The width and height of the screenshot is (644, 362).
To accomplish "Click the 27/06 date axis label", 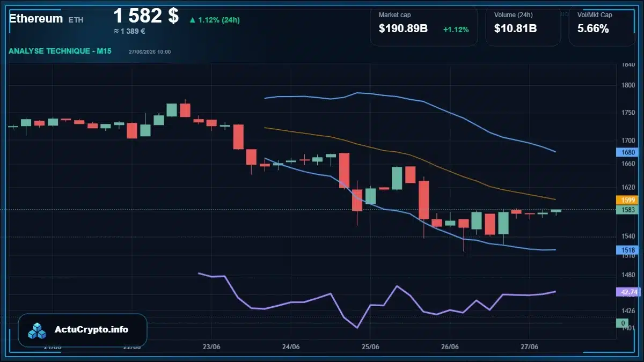I will [x=529, y=346].
